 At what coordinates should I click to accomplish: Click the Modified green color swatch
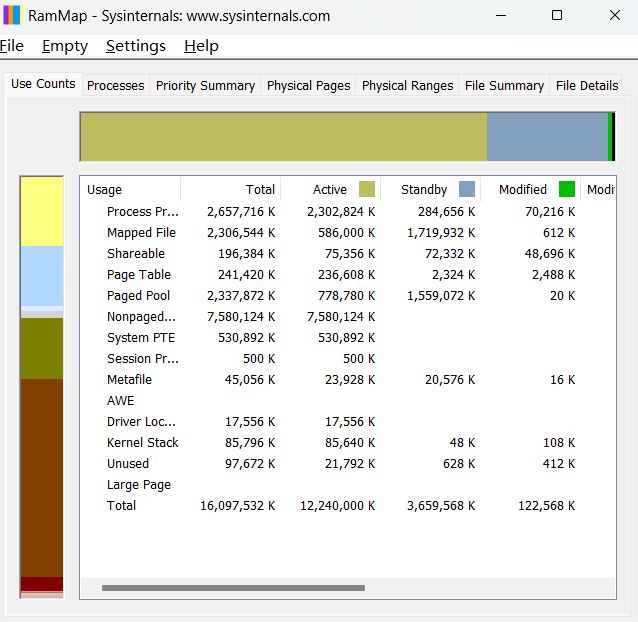[x=567, y=189]
